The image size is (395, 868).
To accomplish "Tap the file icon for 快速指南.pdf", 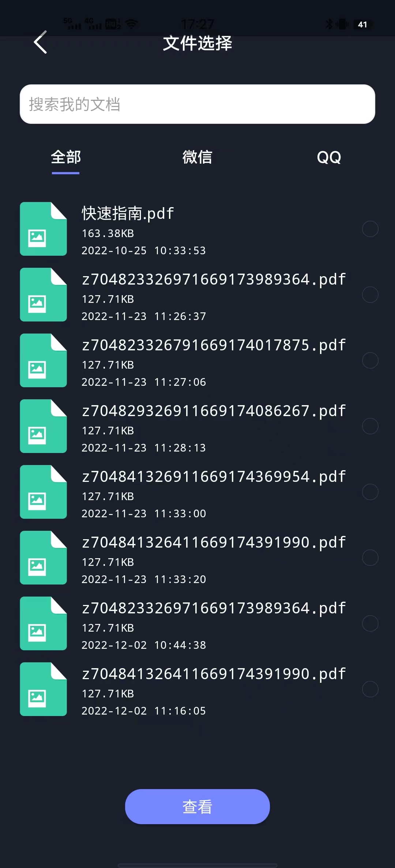I will [x=43, y=229].
